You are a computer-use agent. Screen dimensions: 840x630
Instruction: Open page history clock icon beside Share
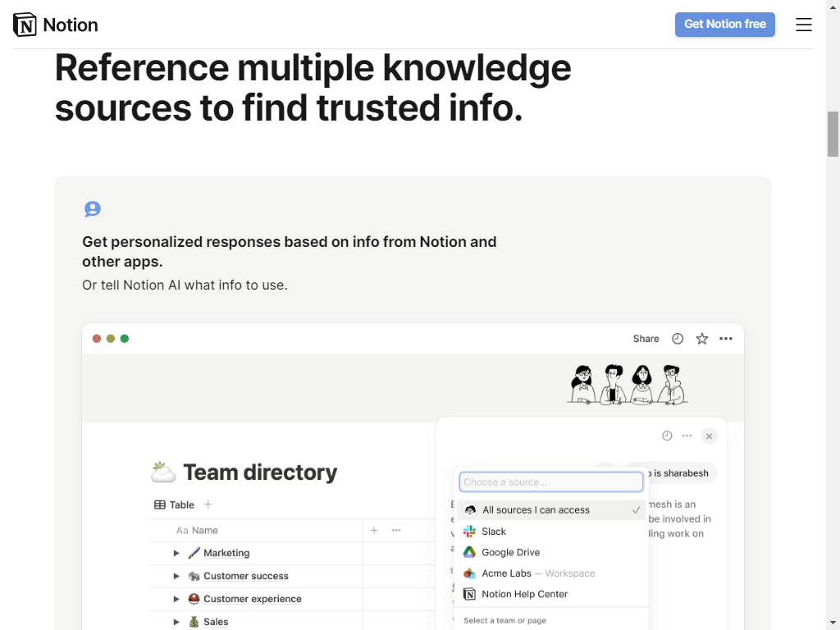[x=678, y=339]
